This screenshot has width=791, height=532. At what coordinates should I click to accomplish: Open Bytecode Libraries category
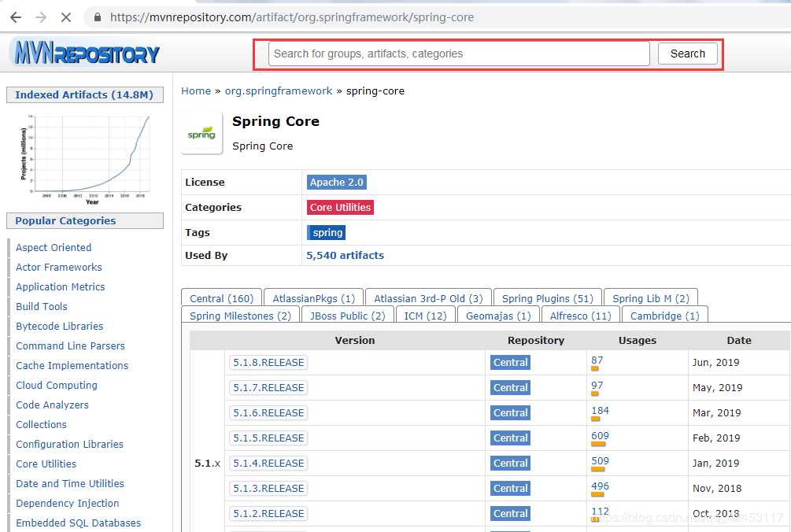59,327
